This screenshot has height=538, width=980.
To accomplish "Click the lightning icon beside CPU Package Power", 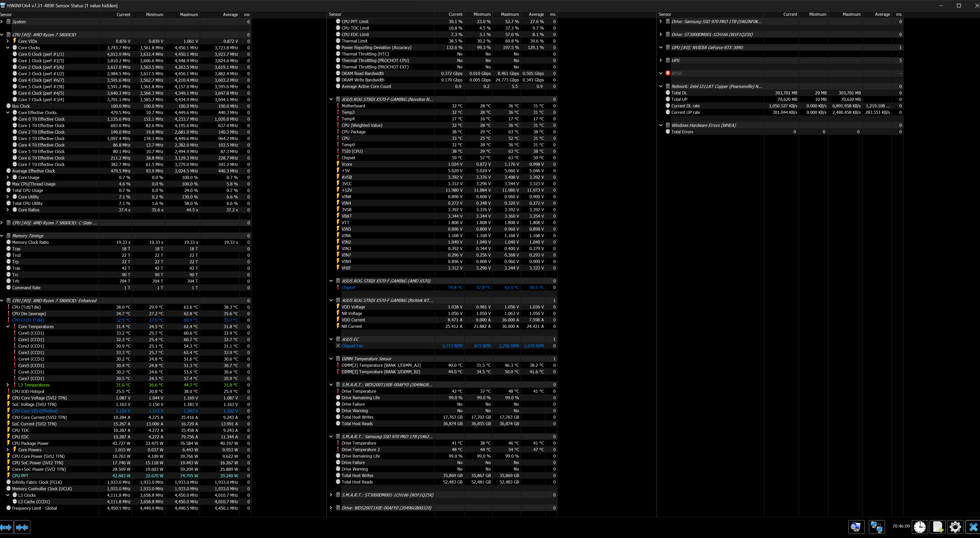I will point(8,443).
